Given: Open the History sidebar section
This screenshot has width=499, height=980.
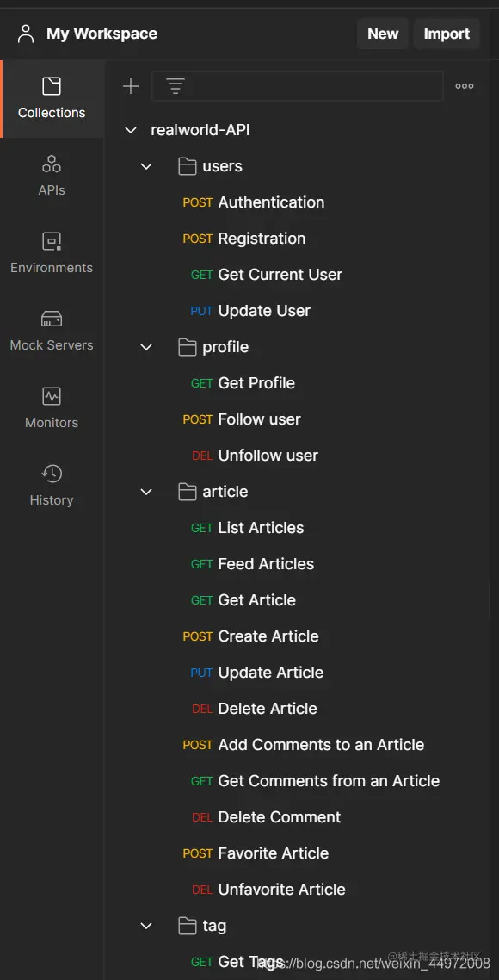Looking at the screenshot, I should coord(52,487).
